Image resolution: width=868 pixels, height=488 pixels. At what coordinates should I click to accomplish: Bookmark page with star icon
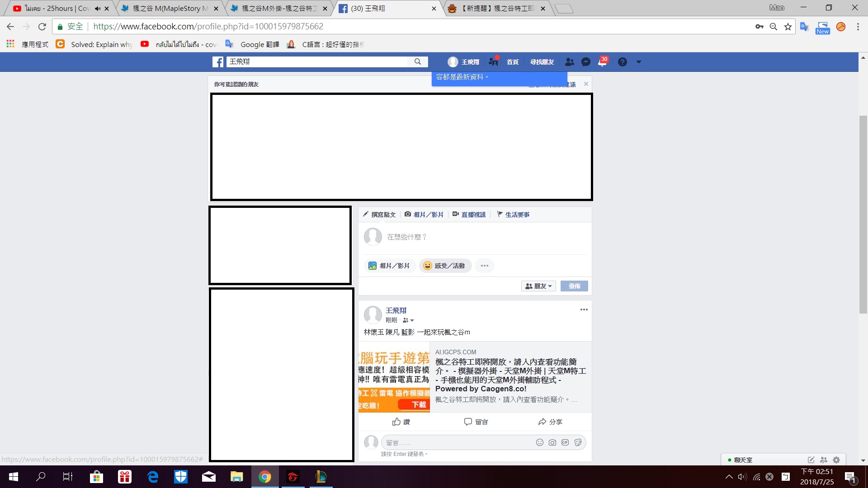click(x=788, y=27)
